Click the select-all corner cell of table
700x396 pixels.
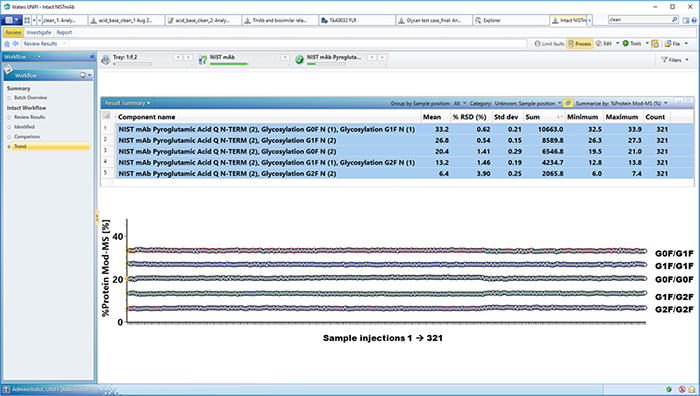(x=107, y=116)
